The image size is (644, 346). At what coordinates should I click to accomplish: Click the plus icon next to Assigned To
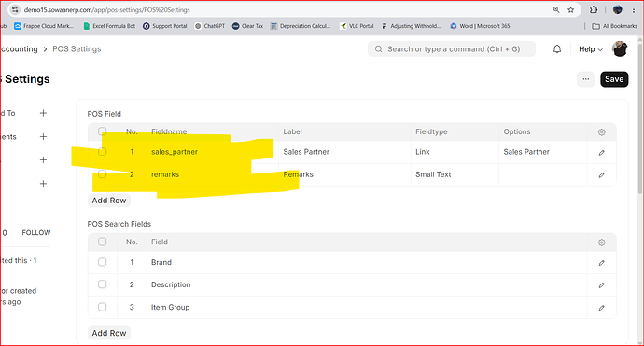click(x=43, y=113)
